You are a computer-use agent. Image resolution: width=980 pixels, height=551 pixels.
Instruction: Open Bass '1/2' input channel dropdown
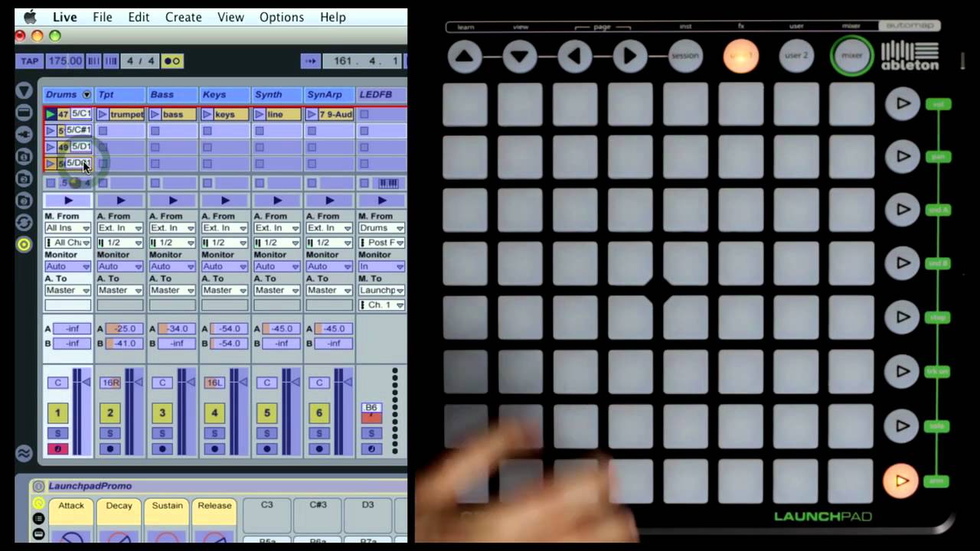pyautogui.click(x=172, y=243)
